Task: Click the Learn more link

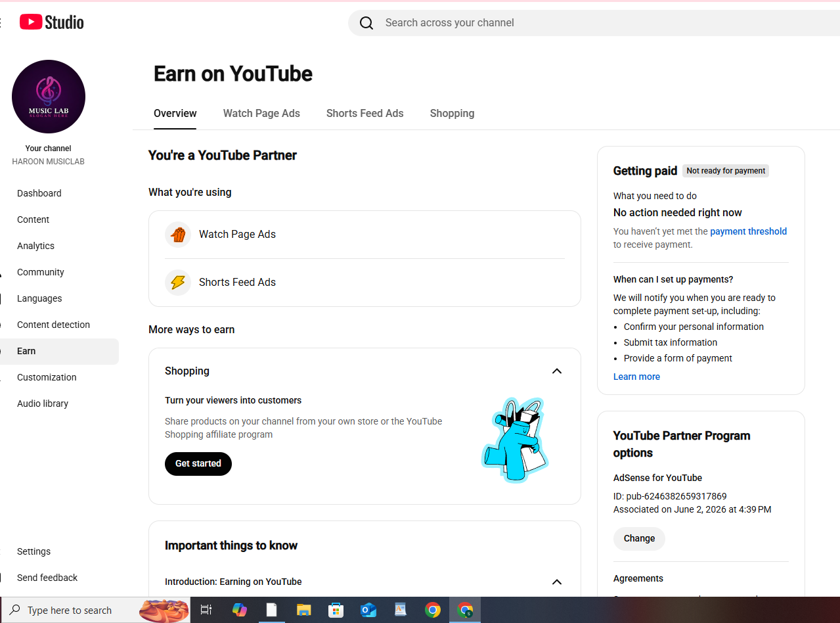Action: (636, 377)
